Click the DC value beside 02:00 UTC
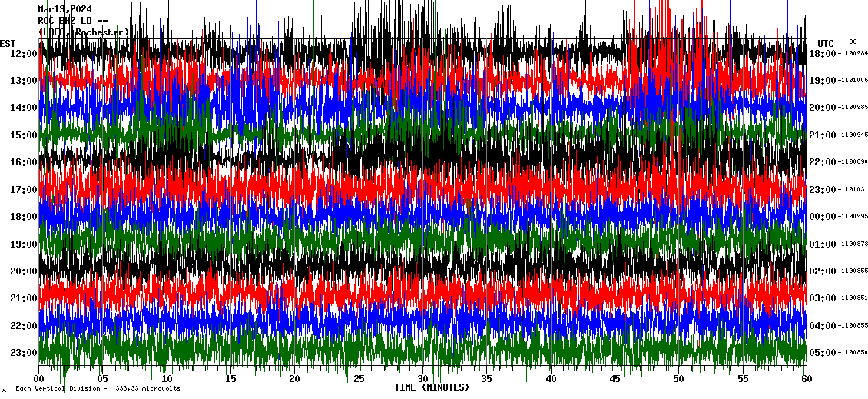This screenshot has height=399, width=868. pyautogui.click(x=852, y=271)
